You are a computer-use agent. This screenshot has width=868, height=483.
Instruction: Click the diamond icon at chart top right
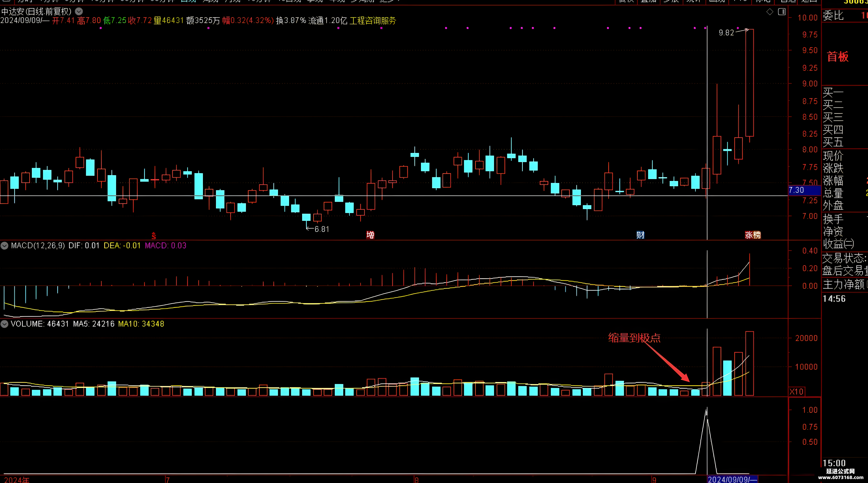770,12
